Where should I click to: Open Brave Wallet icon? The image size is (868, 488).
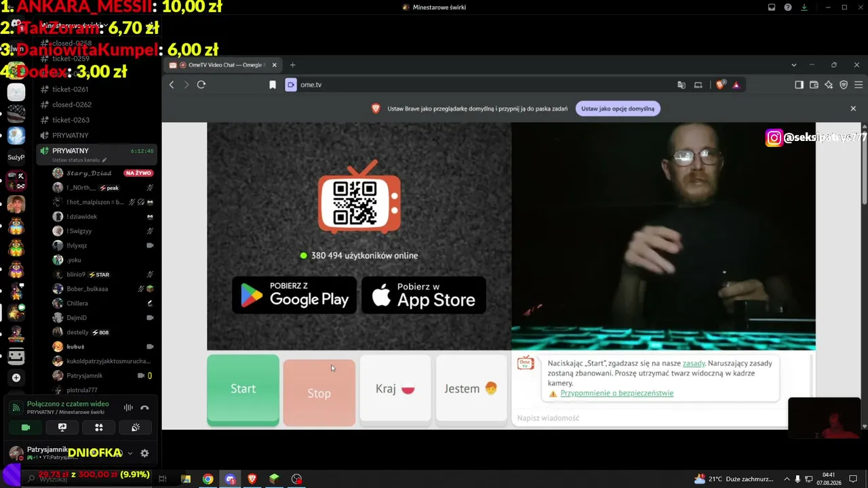click(814, 85)
